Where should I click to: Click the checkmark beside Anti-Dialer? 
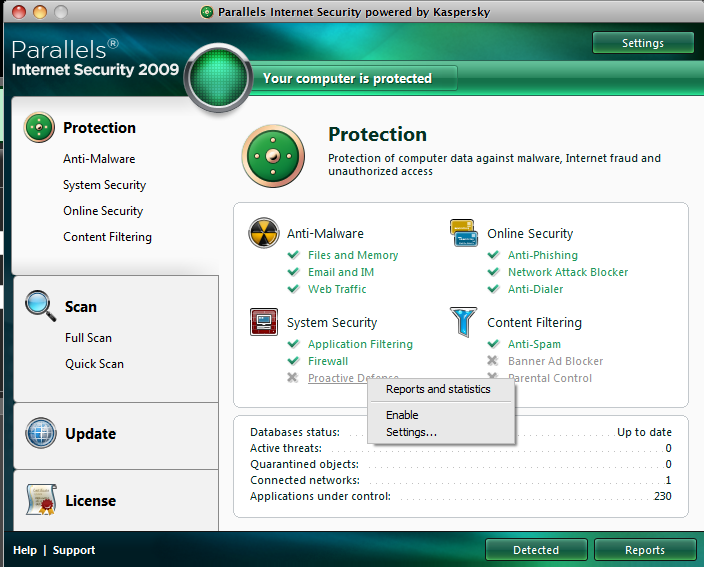pos(493,289)
